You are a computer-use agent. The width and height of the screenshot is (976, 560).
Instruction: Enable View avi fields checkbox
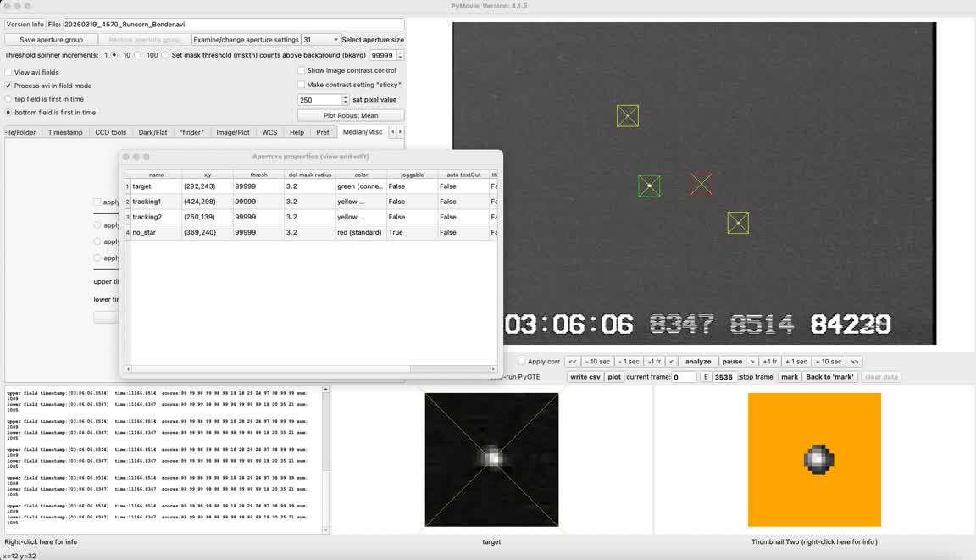point(8,73)
